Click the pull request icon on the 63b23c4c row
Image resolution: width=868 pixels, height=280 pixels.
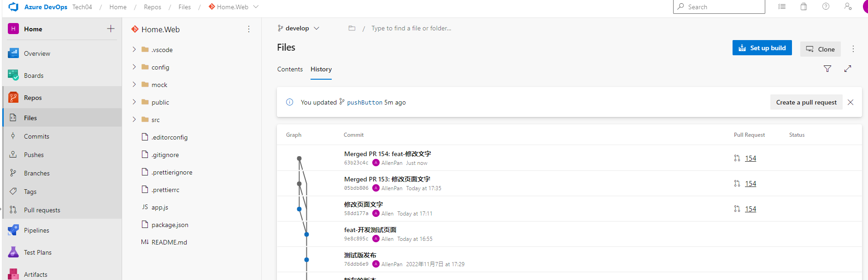[737, 158]
